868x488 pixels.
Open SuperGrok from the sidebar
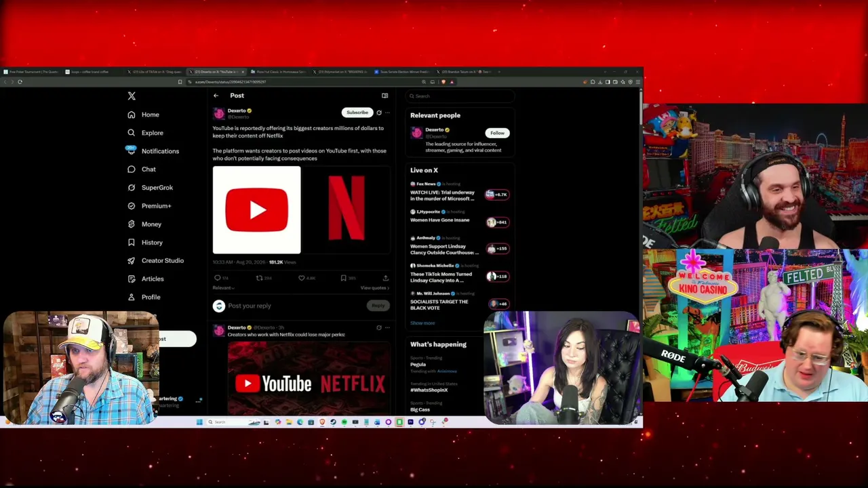pos(151,188)
